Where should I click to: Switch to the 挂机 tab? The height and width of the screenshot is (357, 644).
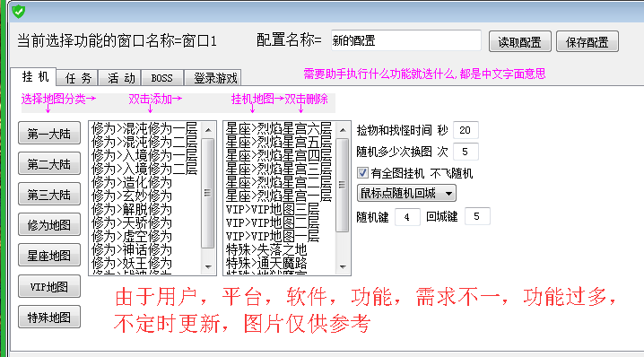35,76
